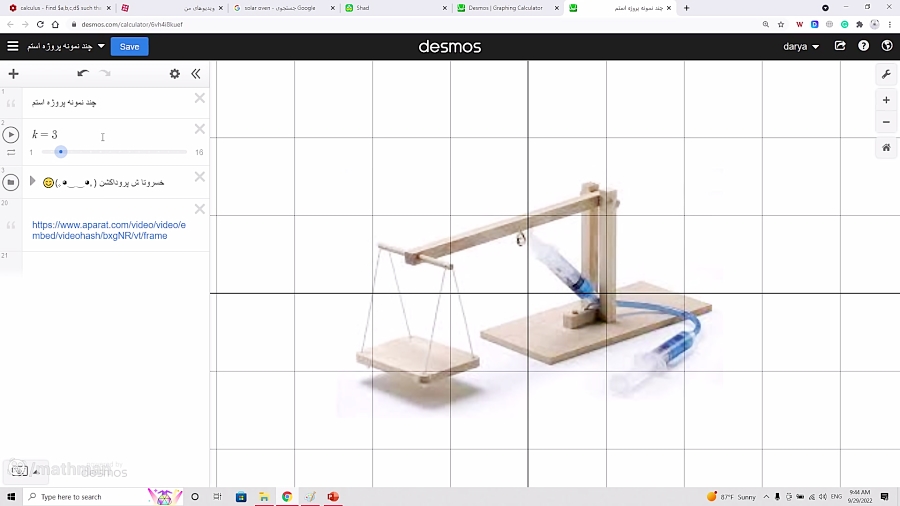This screenshot has height=506, width=900.
Task: Undo the last action
Action: (83, 73)
